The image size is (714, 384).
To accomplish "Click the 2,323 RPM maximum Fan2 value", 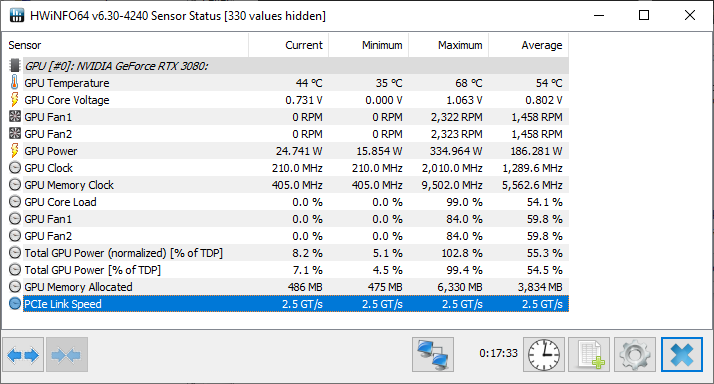I will [x=457, y=134].
